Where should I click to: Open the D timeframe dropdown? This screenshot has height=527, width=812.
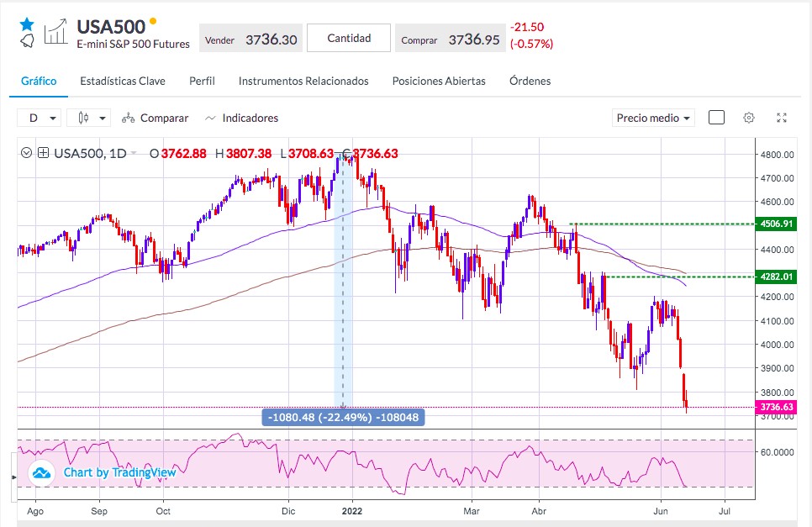point(40,118)
